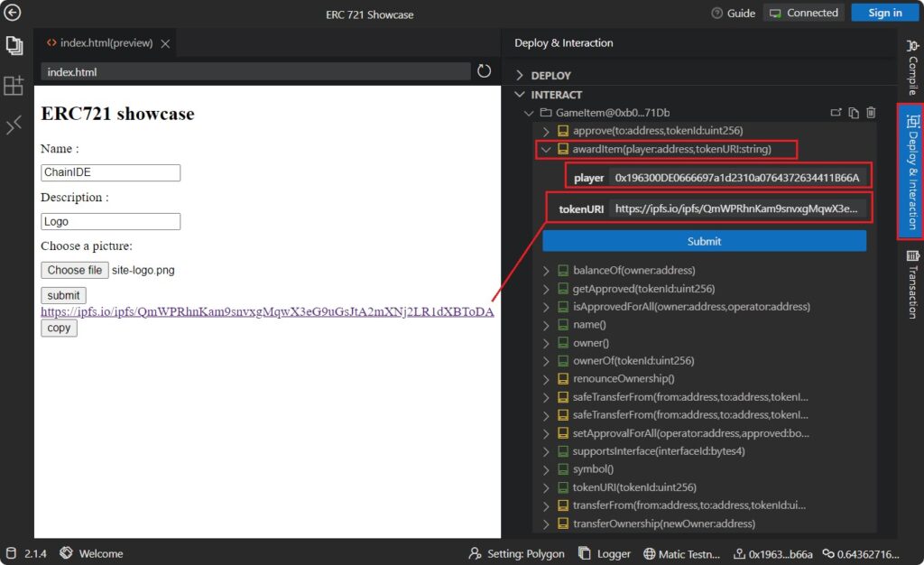
Task: Delete the GameItem contract with trash icon
Action: point(871,113)
